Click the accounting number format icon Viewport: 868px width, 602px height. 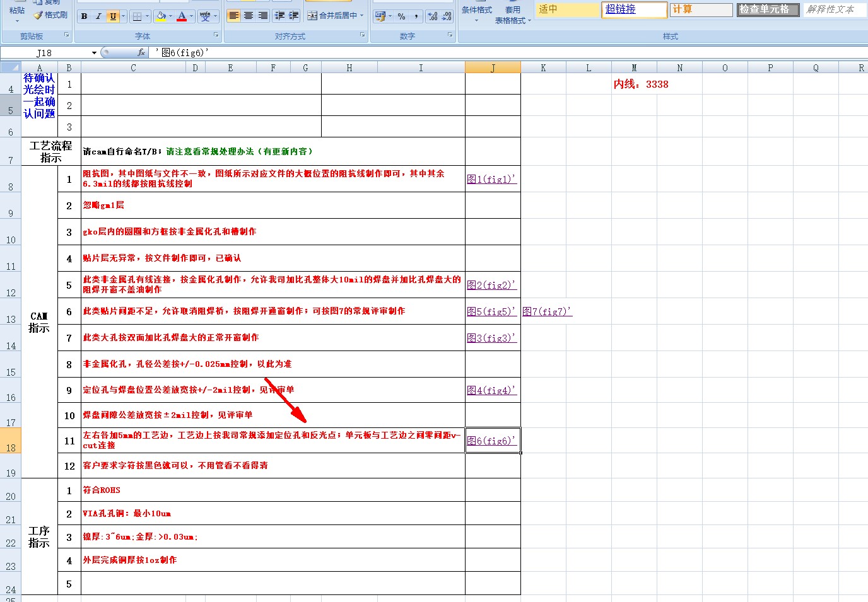click(x=380, y=16)
